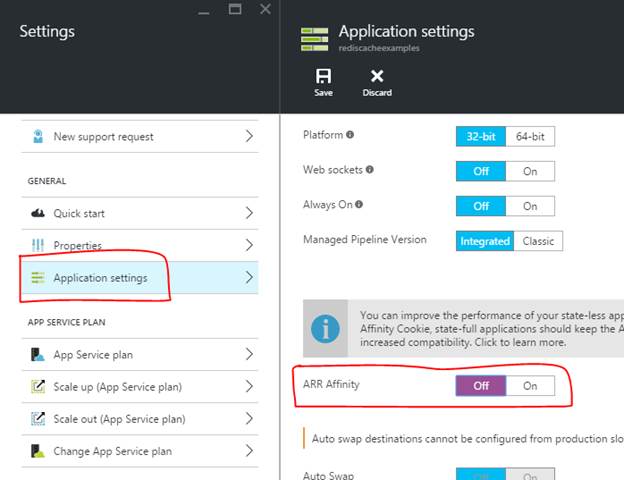Click the Change App Service plan icon

pyautogui.click(x=38, y=450)
